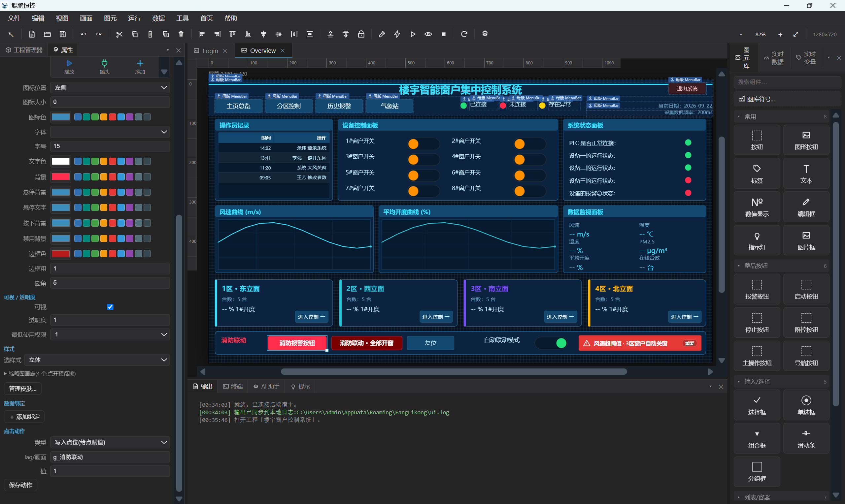Image resolution: width=845 pixels, height=504 pixels.
Task: Open the white 文字色 color swatch
Action: coord(60,161)
